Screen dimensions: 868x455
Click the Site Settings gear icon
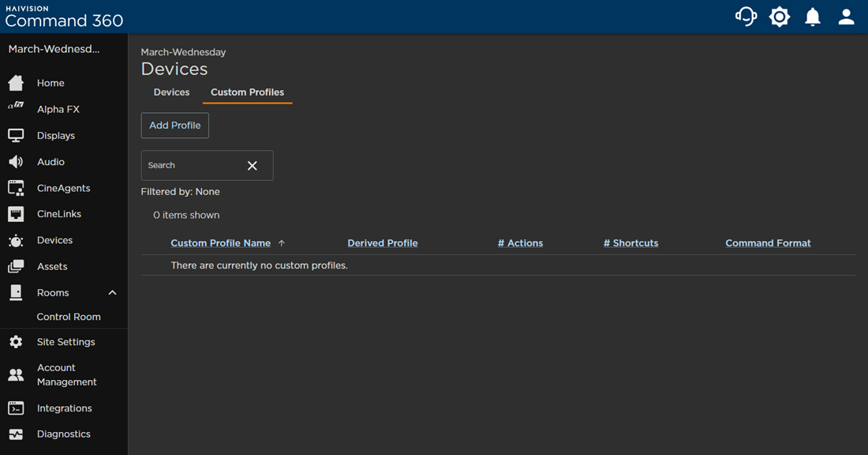(16, 342)
